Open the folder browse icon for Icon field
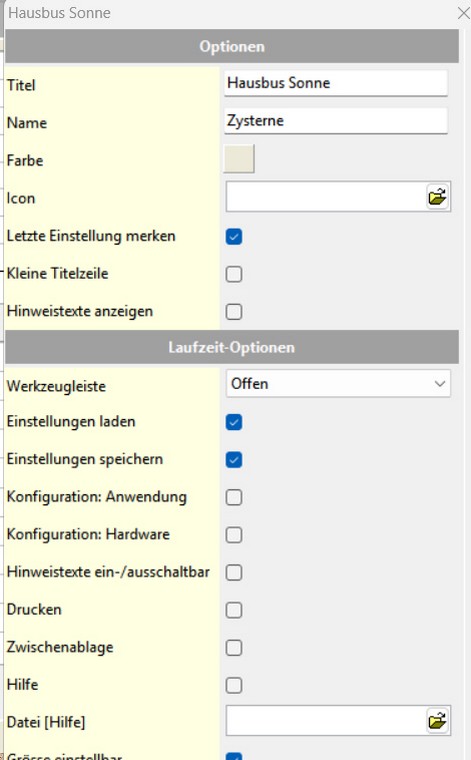Viewport: 471px width, 760px height. click(x=438, y=197)
